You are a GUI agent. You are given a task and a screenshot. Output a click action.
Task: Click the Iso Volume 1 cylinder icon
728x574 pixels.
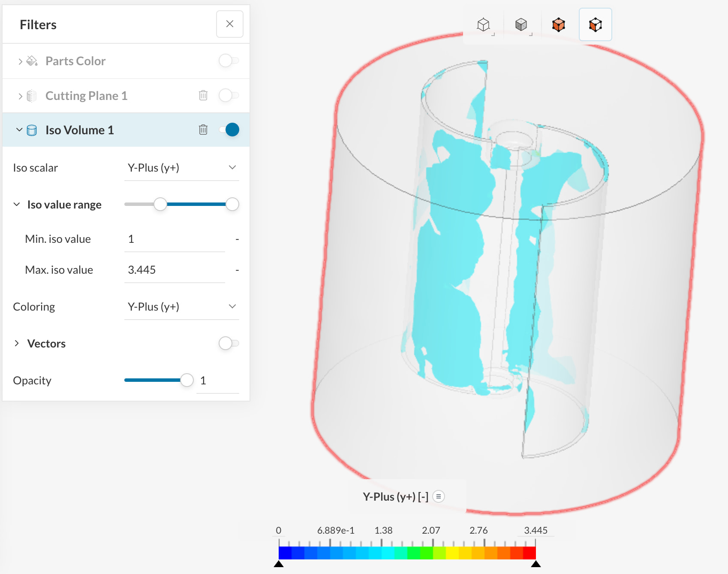(32, 130)
